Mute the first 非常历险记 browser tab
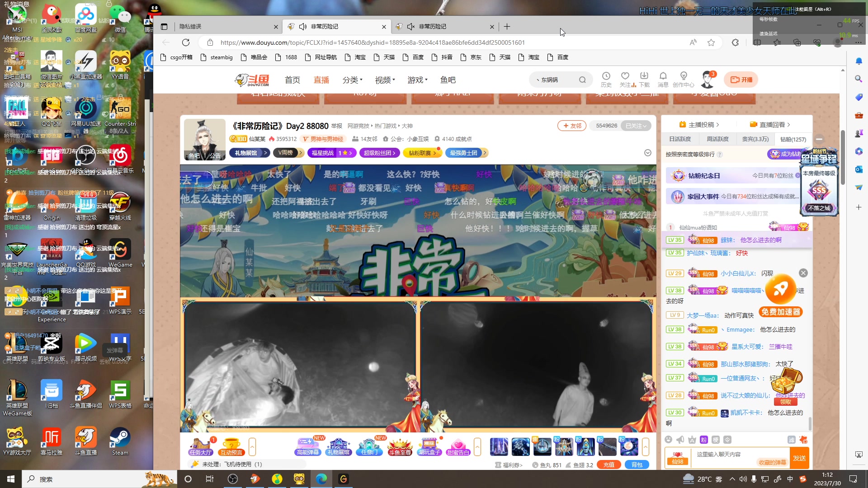Image resolution: width=868 pixels, height=488 pixels. 303,27
